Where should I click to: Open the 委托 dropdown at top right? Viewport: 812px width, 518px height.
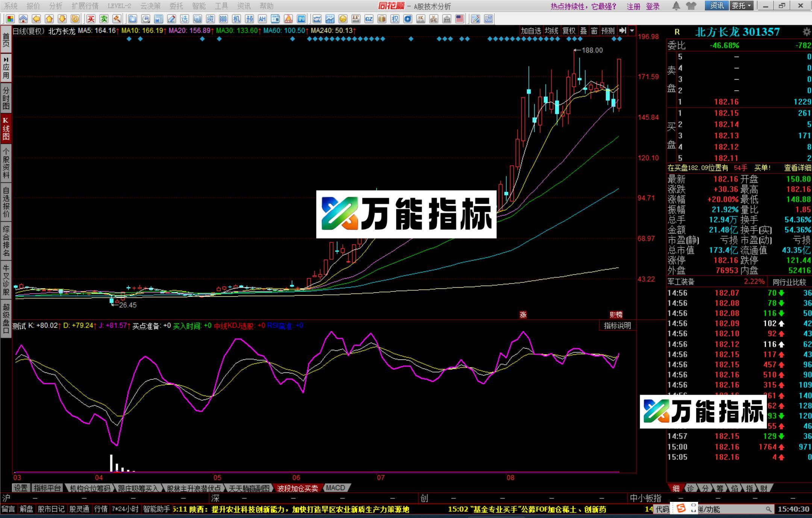coord(741,6)
